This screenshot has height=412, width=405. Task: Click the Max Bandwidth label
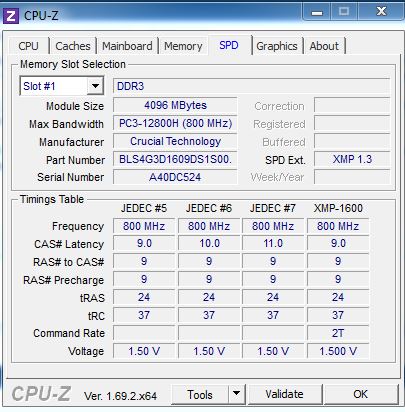[x=66, y=124]
